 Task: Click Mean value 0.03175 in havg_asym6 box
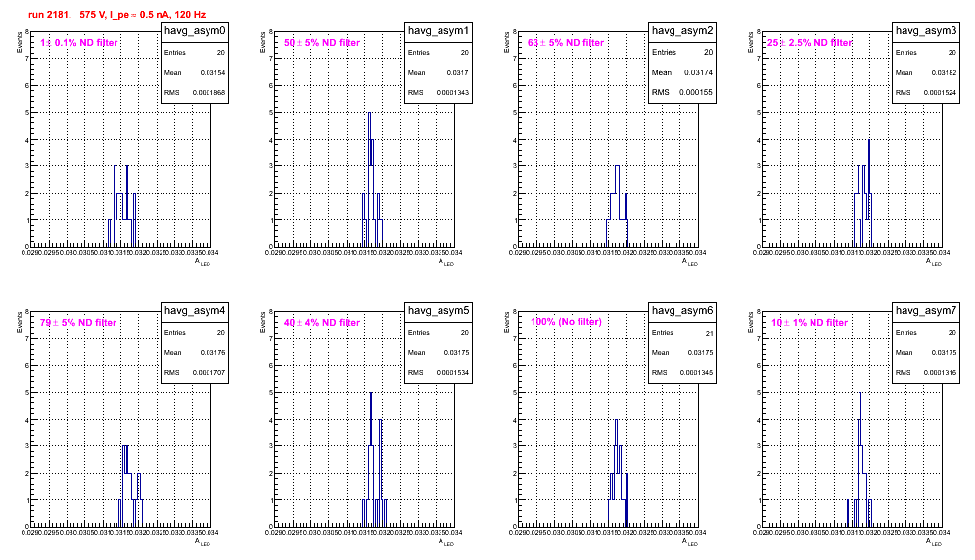point(700,352)
